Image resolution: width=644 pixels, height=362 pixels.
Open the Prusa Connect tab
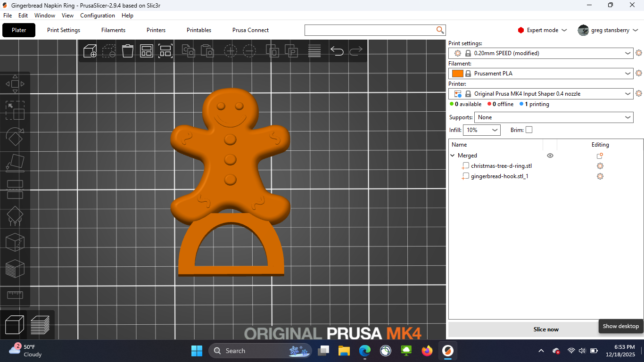(x=250, y=30)
